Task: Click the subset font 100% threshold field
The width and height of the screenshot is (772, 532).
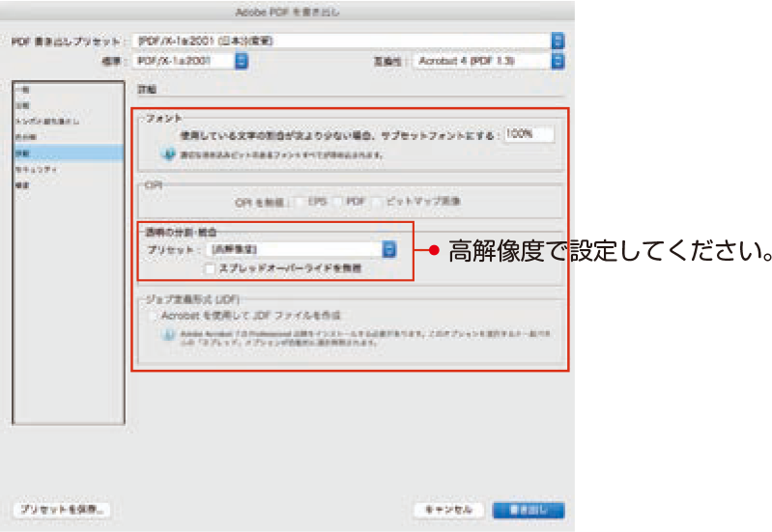Action: [529, 134]
